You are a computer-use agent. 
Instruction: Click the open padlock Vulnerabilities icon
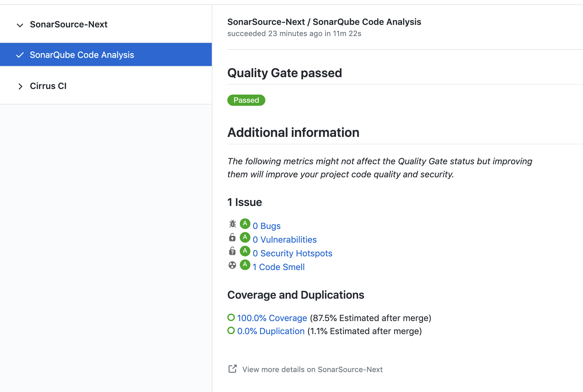[232, 237]
